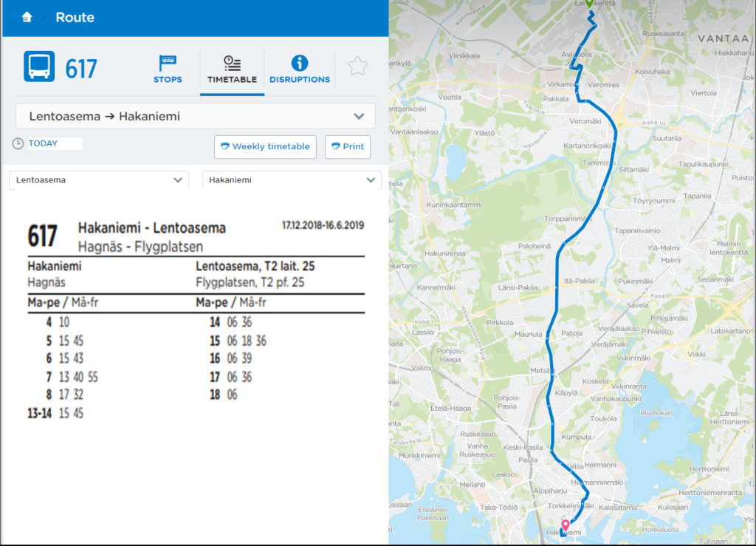Click the Hakaniemi - Lentoasema timetable heading
The height and width of the screenshot is (546, 756).
pyautogui.click(x=152, y=228)
